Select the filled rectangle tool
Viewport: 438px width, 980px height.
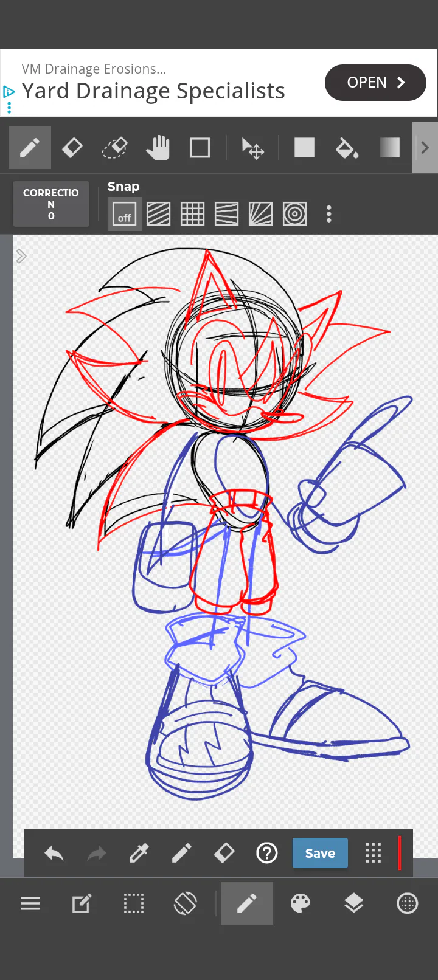coord(304,148)
